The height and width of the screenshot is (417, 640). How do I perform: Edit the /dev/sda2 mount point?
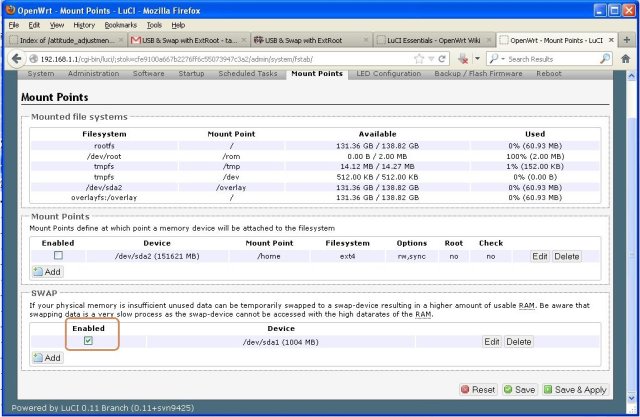(x=539, y=257)
